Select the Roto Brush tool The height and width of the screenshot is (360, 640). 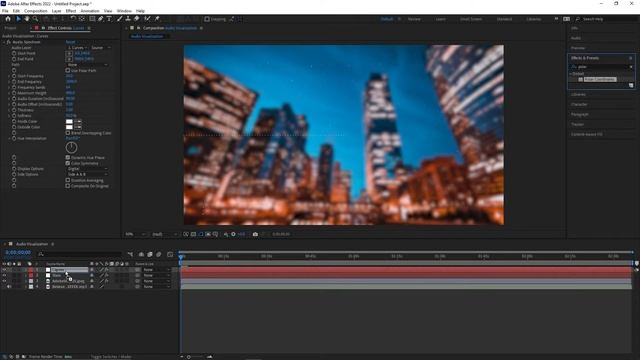click(147, 19)
